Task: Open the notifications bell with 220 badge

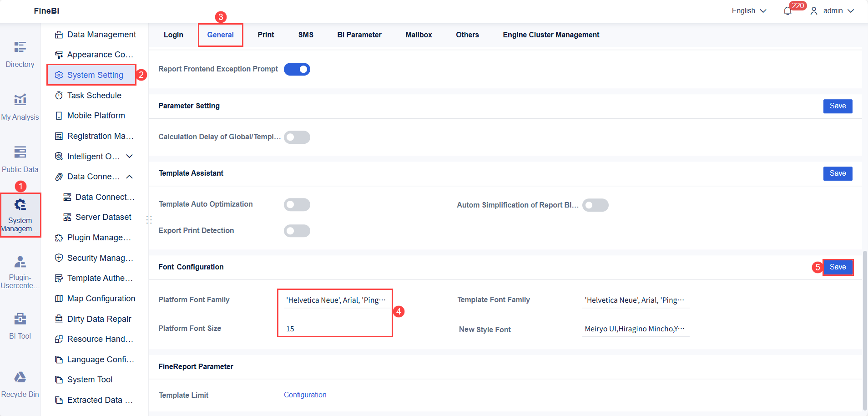Action: [787, 10]
